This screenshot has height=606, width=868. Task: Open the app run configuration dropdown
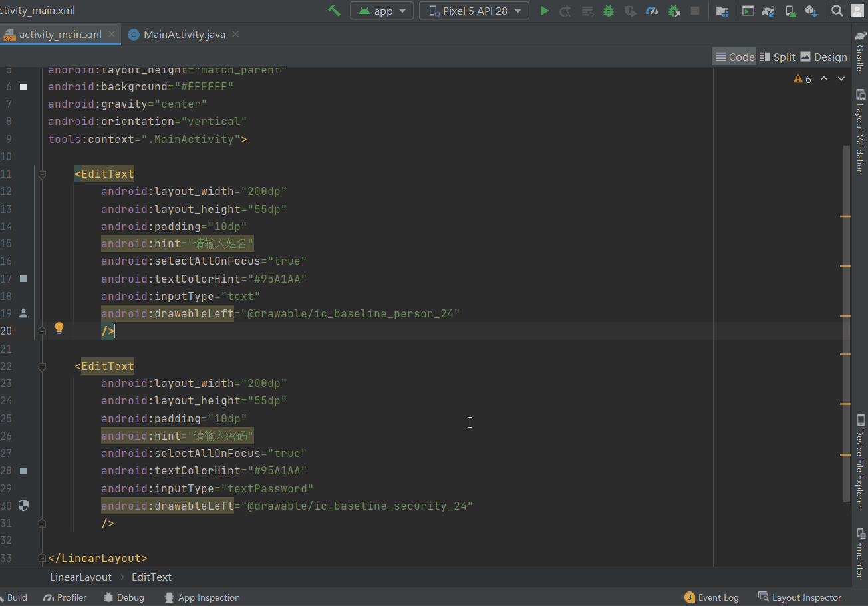pyautogui.click(x=382, y=11)
